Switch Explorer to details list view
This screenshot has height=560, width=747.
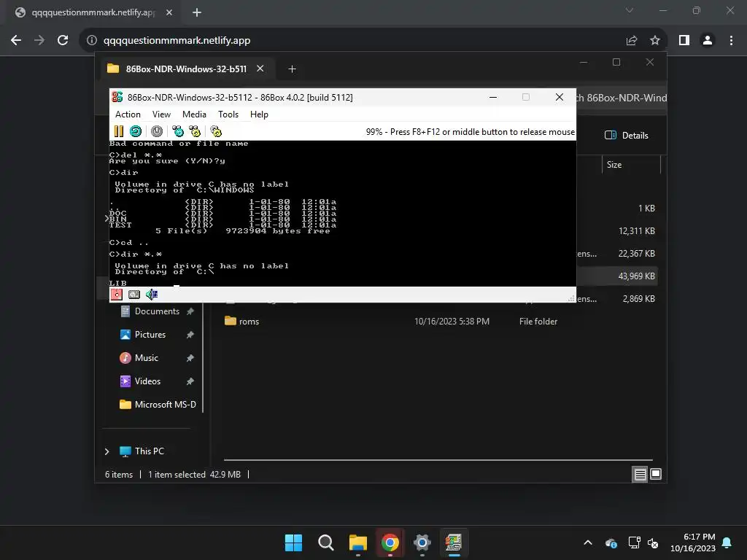[x=640, y=474]
